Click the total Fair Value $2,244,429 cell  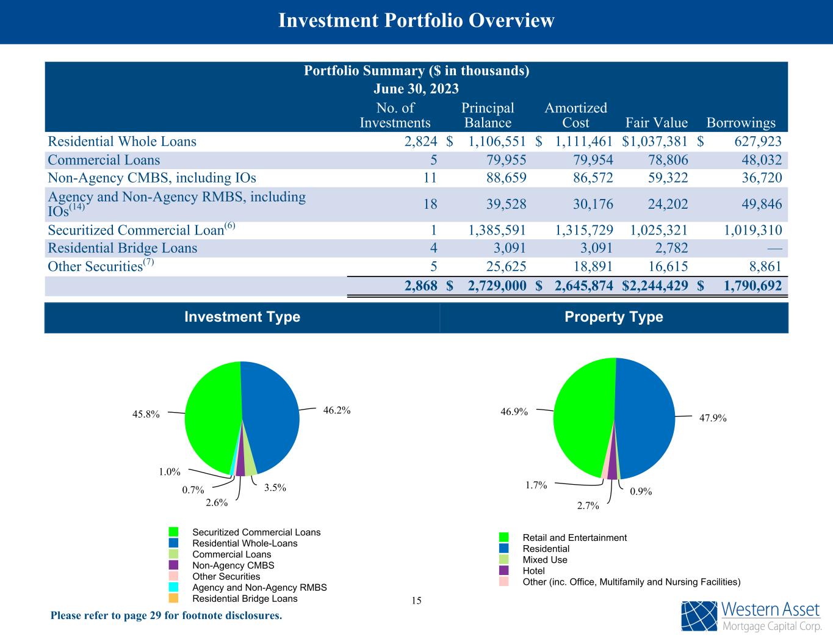tap(655, 286)
